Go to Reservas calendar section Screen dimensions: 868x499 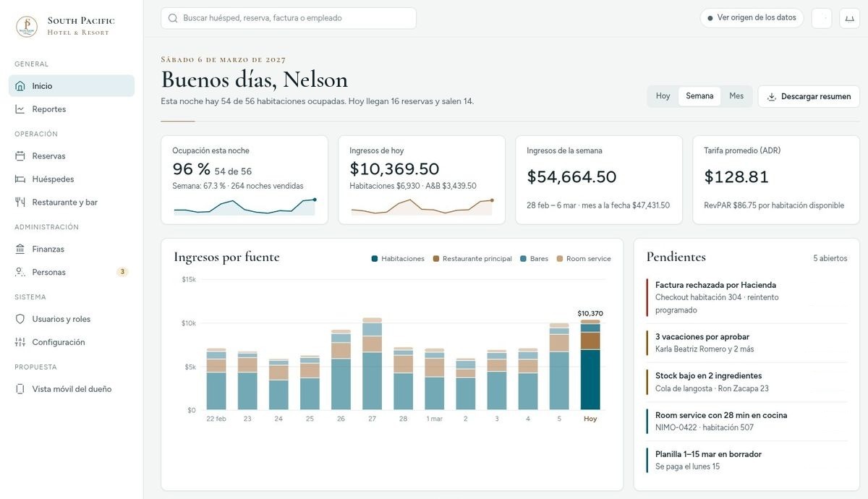71,155
